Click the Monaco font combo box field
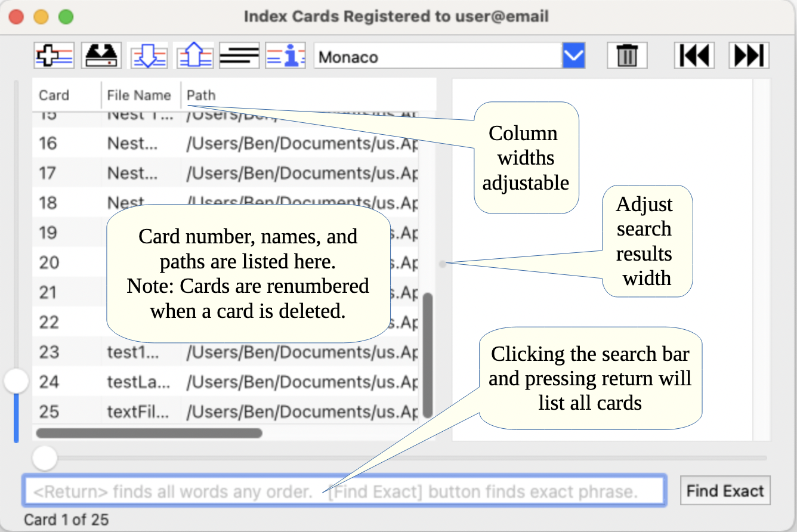This screenshot has width=797, height=532. [x=437, y=57]
